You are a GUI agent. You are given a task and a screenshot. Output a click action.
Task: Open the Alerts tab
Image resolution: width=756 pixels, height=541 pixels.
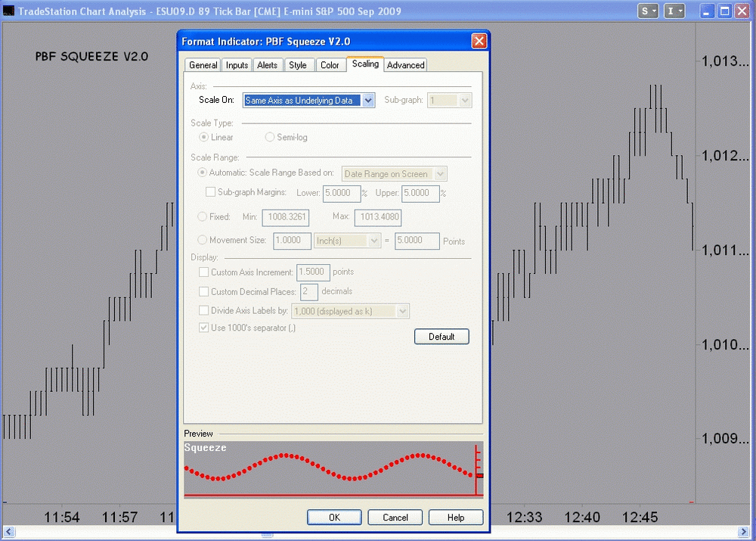click(x=267, y=65)
